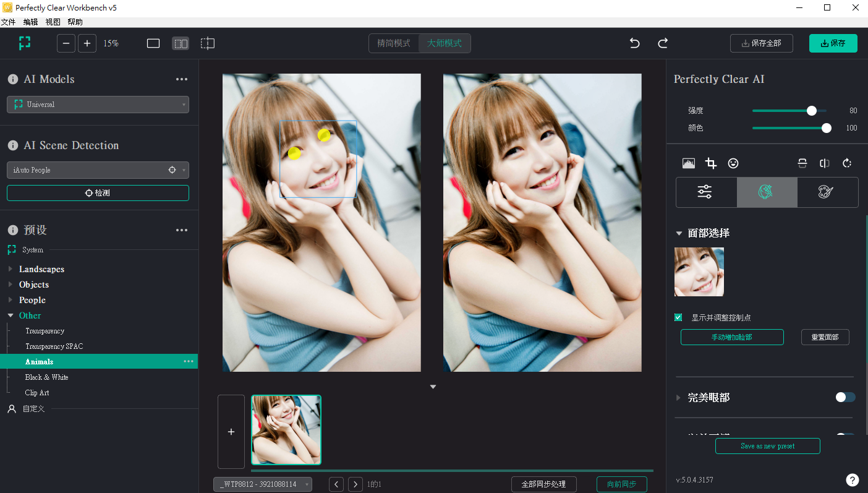The width and height of the screenshot is (868, 493).
Task: Open the histogram icon
Action: click(688, 163)
